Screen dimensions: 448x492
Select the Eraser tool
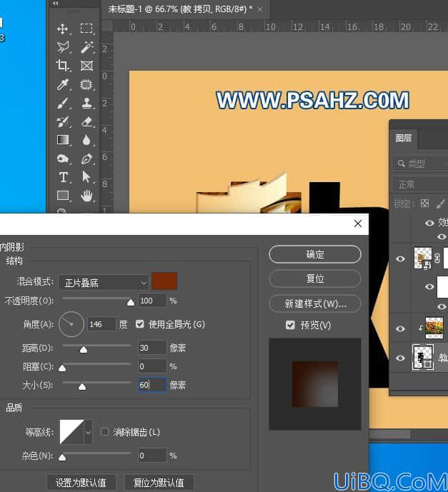click(86, 121)
